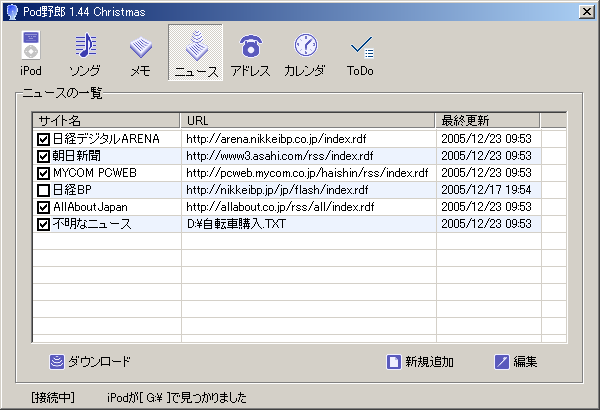
Task: Select the AllAboutJapan site name
Action: click(90, 207)
